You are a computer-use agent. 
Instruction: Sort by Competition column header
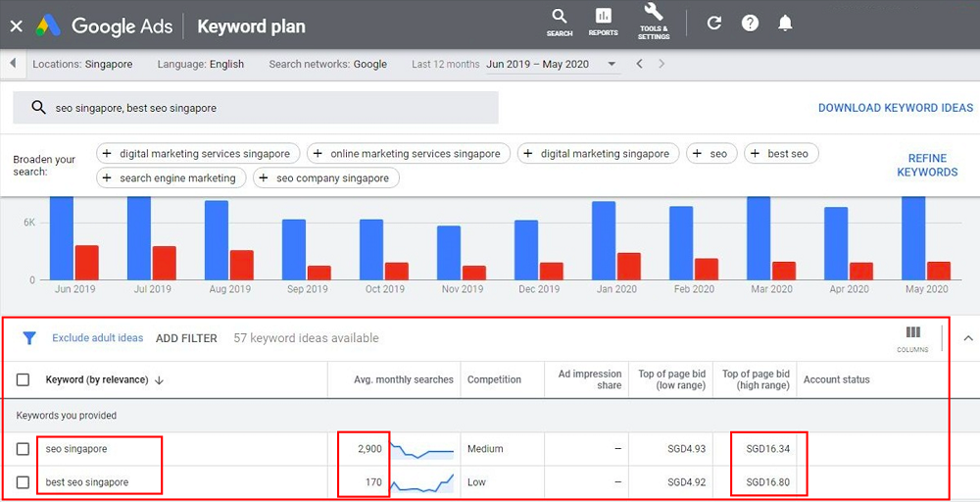point(494,379)
